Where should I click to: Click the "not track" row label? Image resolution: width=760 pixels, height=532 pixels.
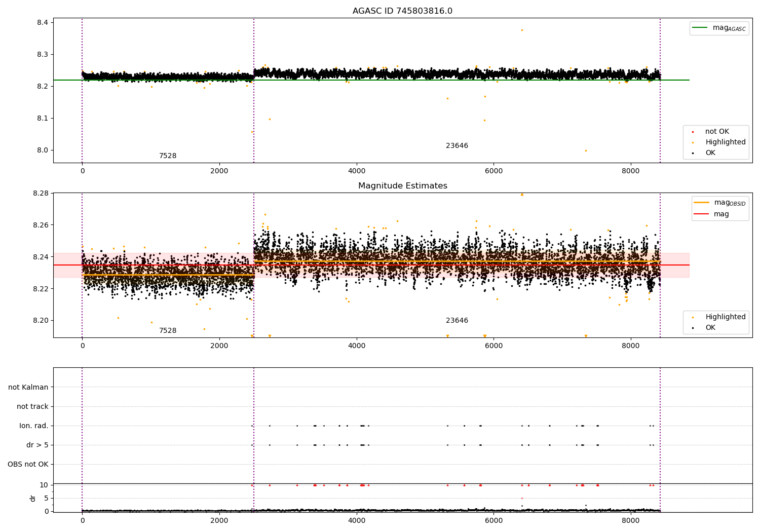32,407
